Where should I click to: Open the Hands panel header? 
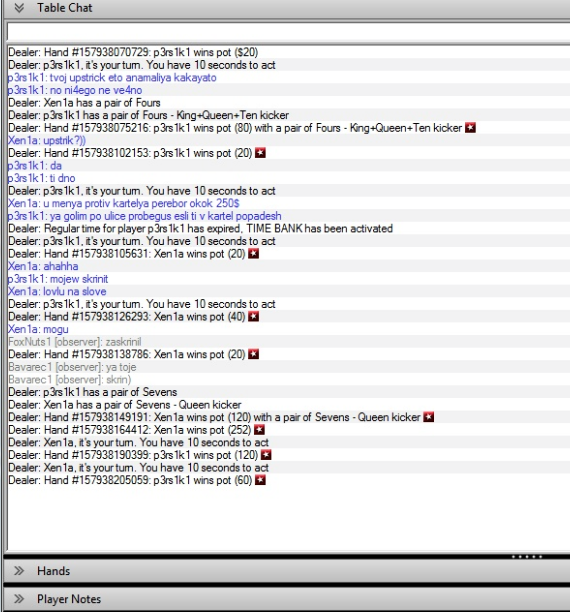pos(287,571)
